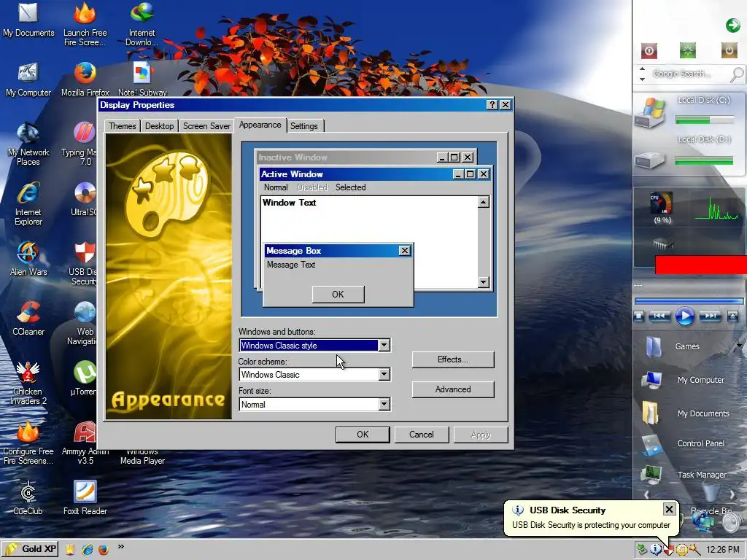Image resolution: width=747 pixels, height=560 pixels.
Task: Switch to the Screen Saver tab
Action: 206,125
